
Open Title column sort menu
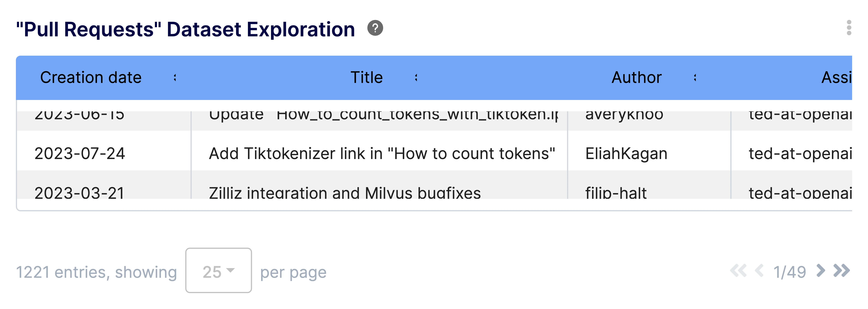(x=416, y=78)
